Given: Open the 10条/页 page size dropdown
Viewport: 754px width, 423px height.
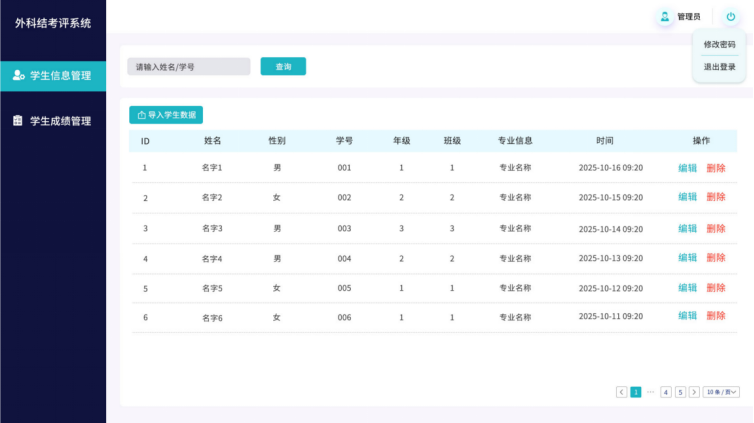Looking at the screenshot, I should 721,392.
